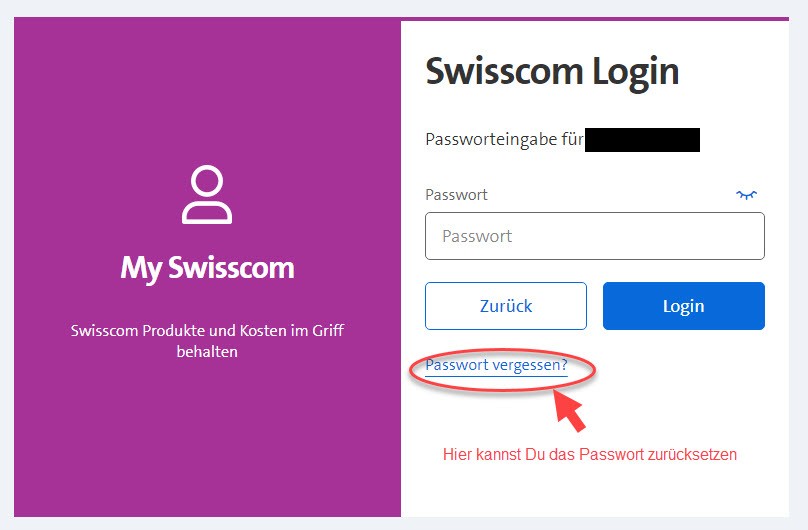Click the tagline 'Swisscom Produkte und Kosten im Griff behalten'
This screenshot has width=808, height=530.
(x=207, y=340)
